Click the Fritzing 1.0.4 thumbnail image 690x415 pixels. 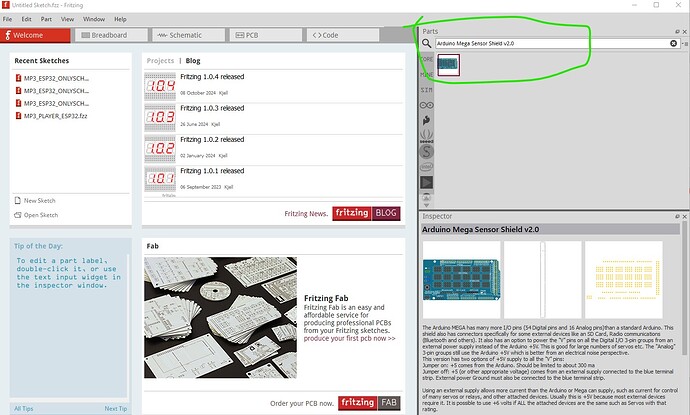[x=160, y=86]
